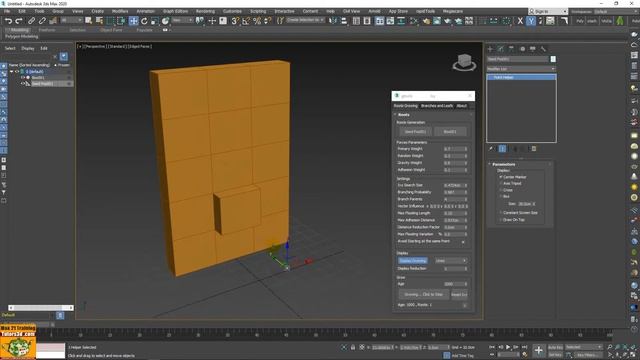Click the Play Animation button
The height and width of the screenshot is (360, 640).
[x=508, y=347]
